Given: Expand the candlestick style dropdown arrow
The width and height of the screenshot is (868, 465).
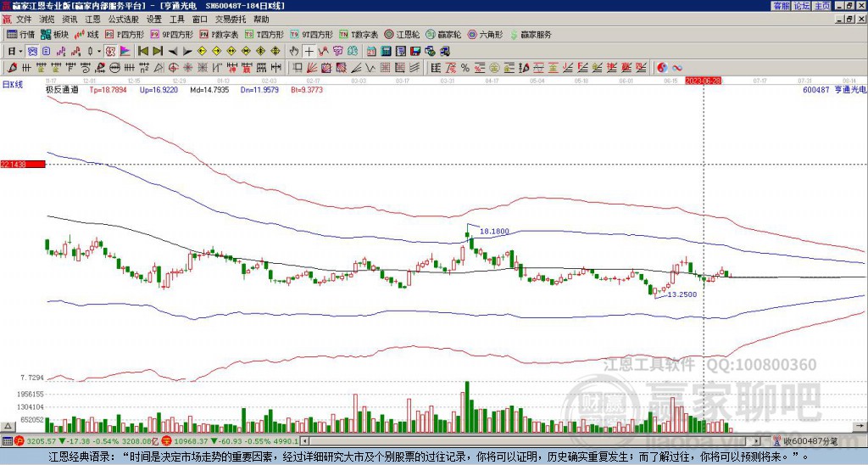Looking at the screenshot, I should [98, 52].
